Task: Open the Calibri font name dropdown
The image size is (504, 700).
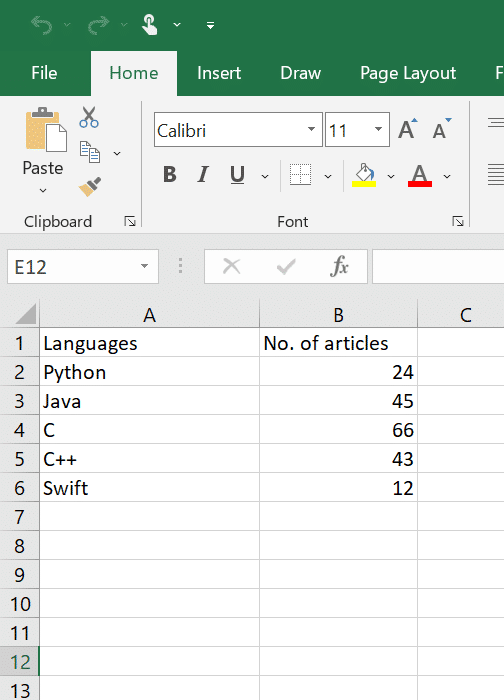Action: tap(311, 129)
